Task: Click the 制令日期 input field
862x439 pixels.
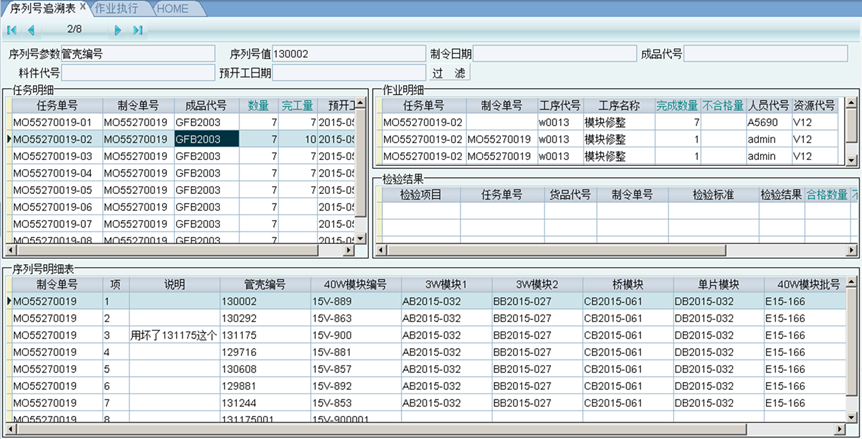Action: coord(555,53)
